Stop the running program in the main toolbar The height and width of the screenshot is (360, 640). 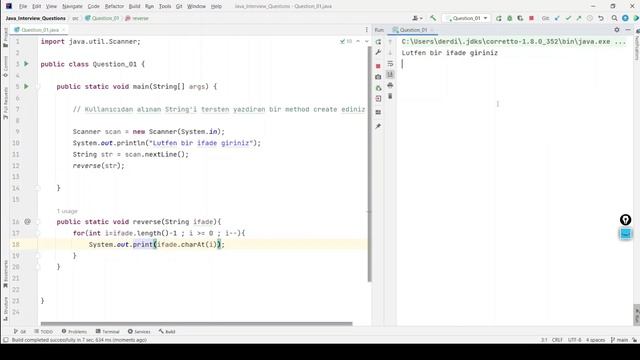click(x=531, y=18)
